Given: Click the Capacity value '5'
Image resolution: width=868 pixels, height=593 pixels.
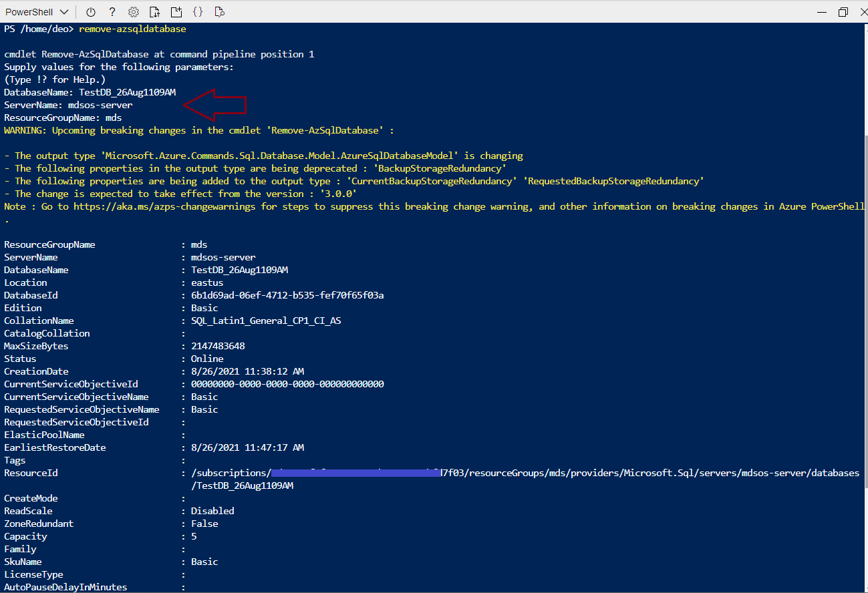Looking at the screenshot, I should click(x=194, y=536).
